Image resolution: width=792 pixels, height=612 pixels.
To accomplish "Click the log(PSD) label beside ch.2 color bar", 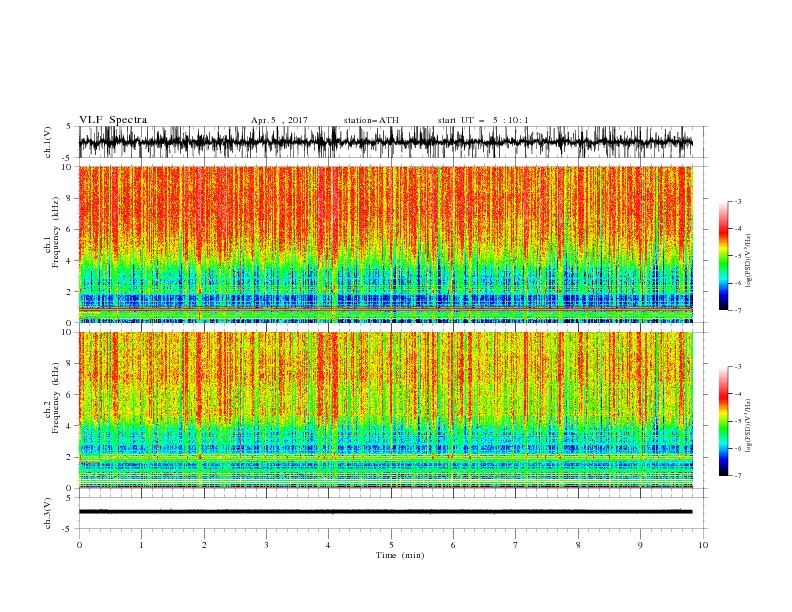I will pyautogui.click(x=749, y=426).
